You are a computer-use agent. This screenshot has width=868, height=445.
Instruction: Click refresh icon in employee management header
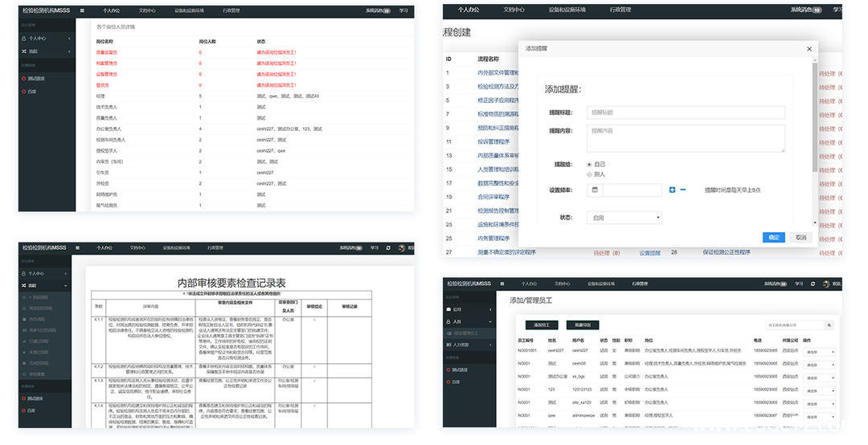813,284
